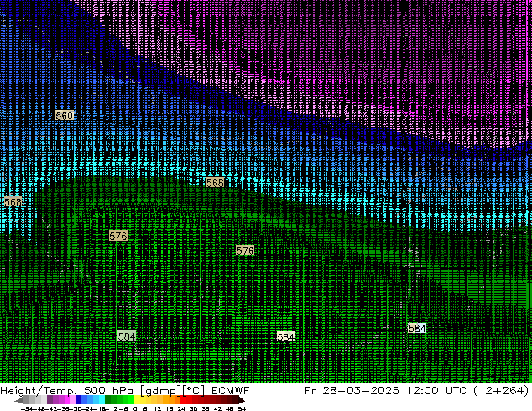The image size is (532, 411).
Task: Click the 568 label at the map's left edge
Action: point(13,202)
